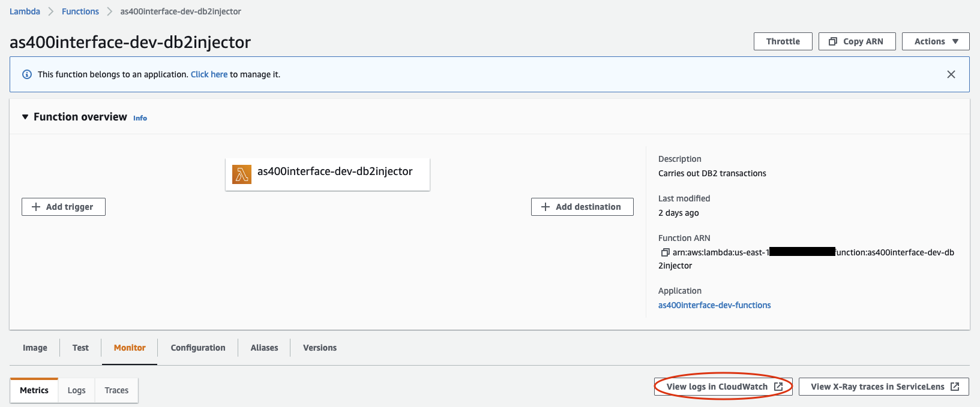980x407 pixels.
Task: Open the Aliases tab
Action: [264, 348]
